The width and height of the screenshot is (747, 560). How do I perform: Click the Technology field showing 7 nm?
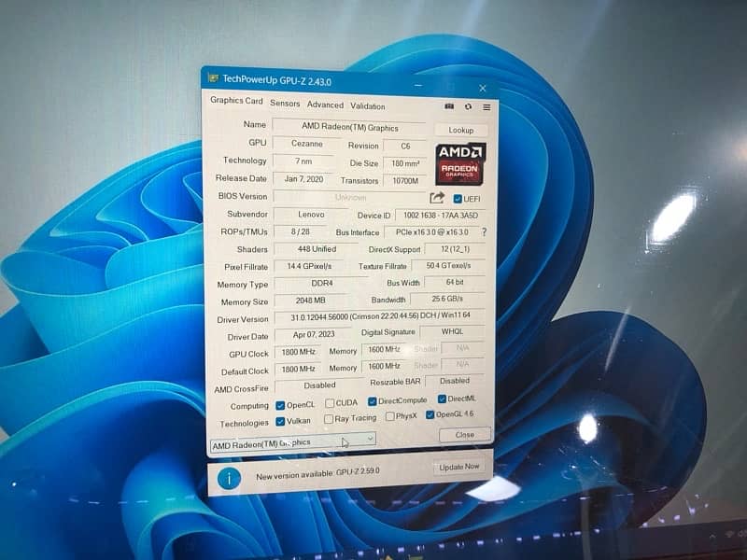coord(303,161)
